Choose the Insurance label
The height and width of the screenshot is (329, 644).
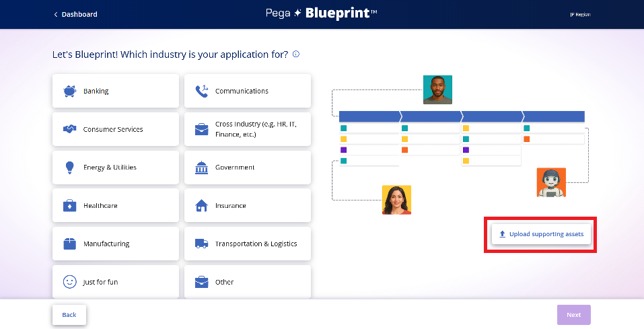[x=231, y=205]
